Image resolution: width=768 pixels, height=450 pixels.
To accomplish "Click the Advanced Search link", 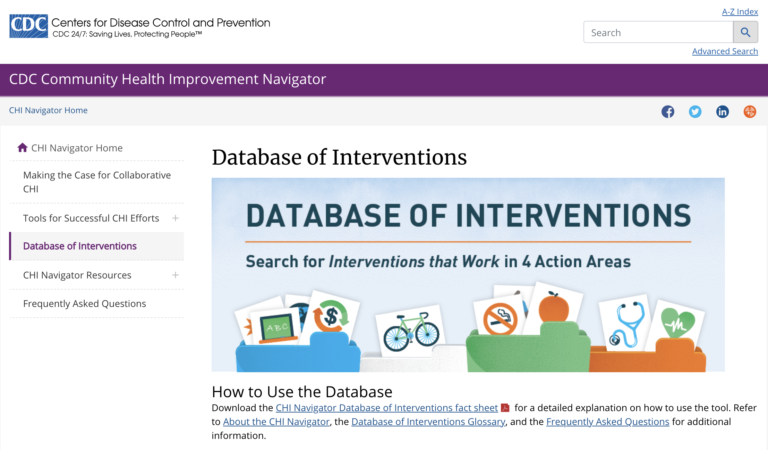I will click(724, 51).
